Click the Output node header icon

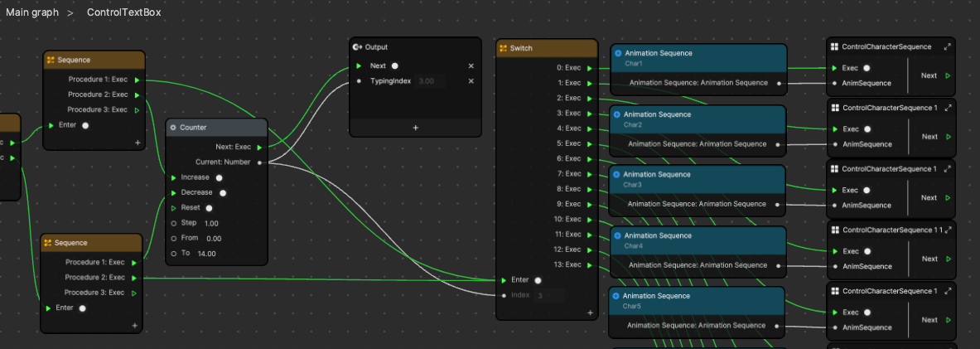click(x=357, y=47)
